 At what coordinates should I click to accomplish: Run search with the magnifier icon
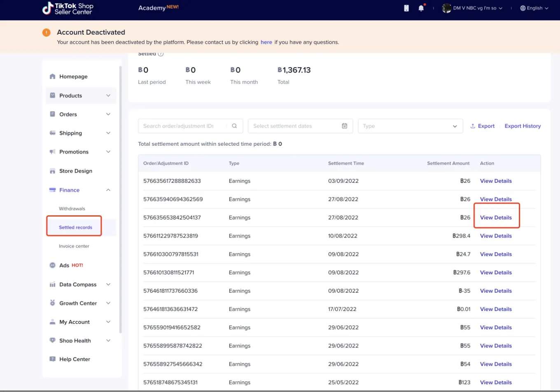(234, 126)
